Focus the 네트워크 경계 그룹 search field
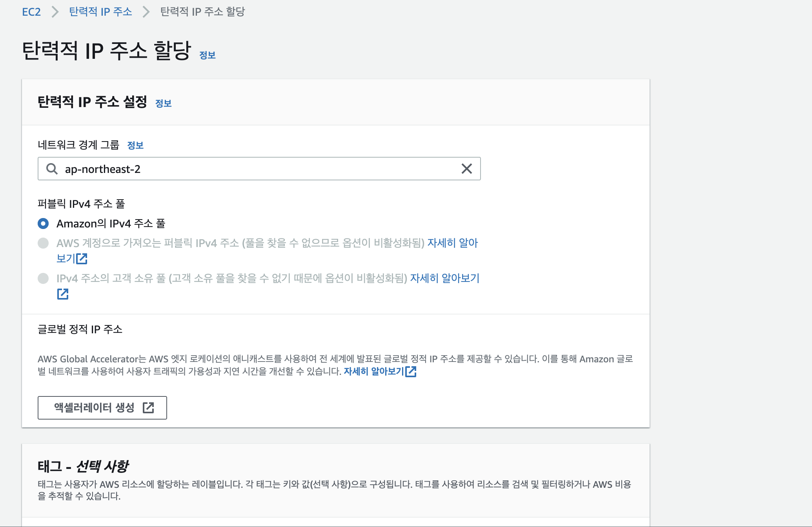812x527 pixels. click(x=259, y=169)
